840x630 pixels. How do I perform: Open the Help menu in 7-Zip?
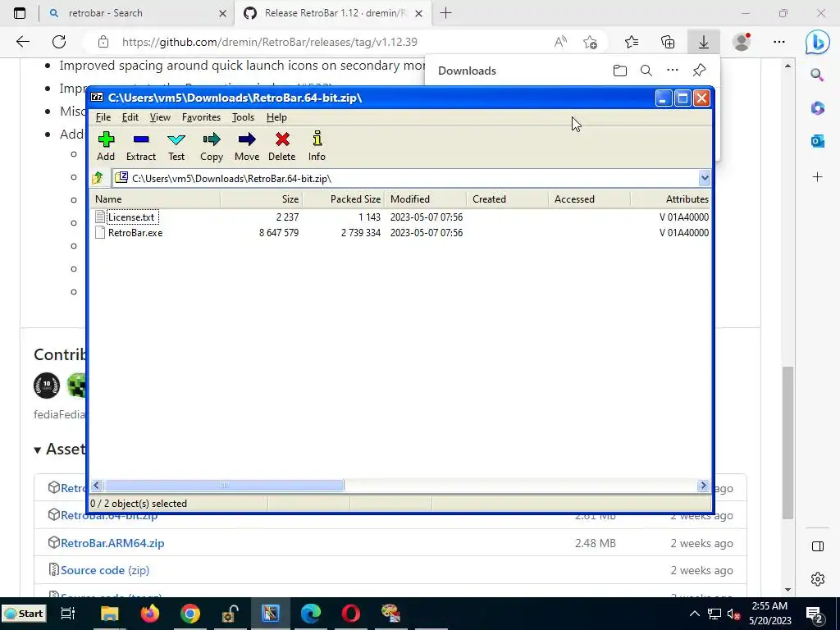(276, 117)
